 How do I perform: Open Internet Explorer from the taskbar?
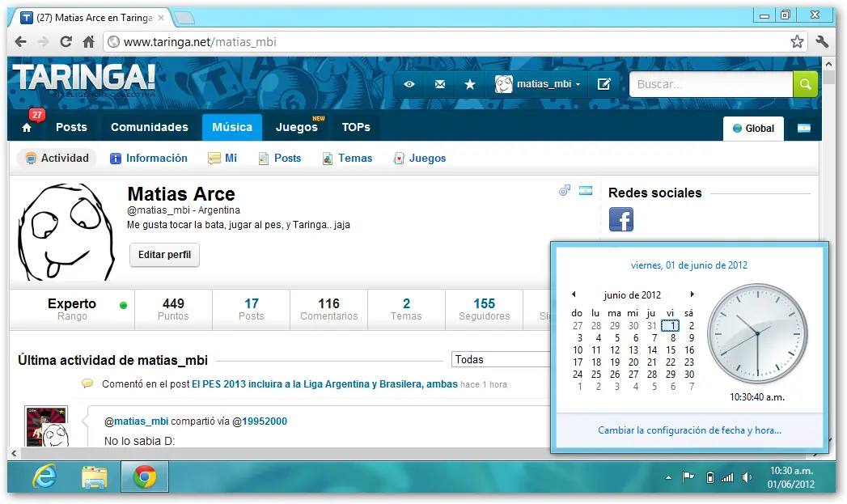pyautogui.click(x=44, y=476)
